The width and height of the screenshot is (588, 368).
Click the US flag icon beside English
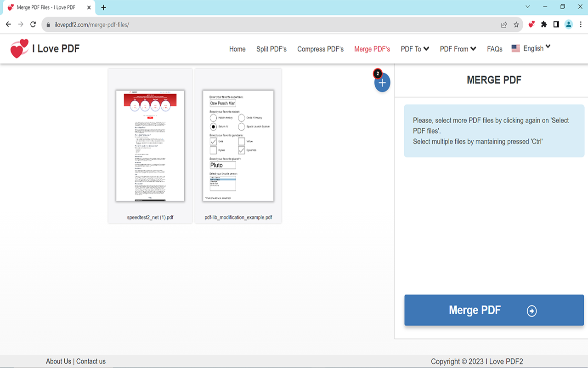tap(515, 48)
